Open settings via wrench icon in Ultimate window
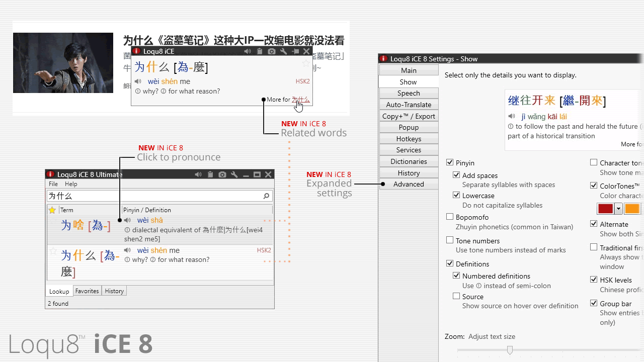Image resolution: width=644 pixels, height=362 pixels. [x=234, y=174]
